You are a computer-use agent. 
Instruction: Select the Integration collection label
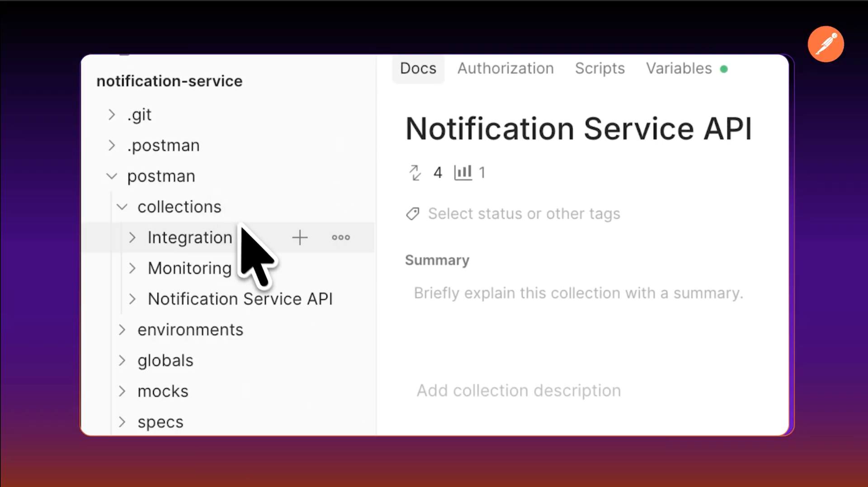coord(190,237)
